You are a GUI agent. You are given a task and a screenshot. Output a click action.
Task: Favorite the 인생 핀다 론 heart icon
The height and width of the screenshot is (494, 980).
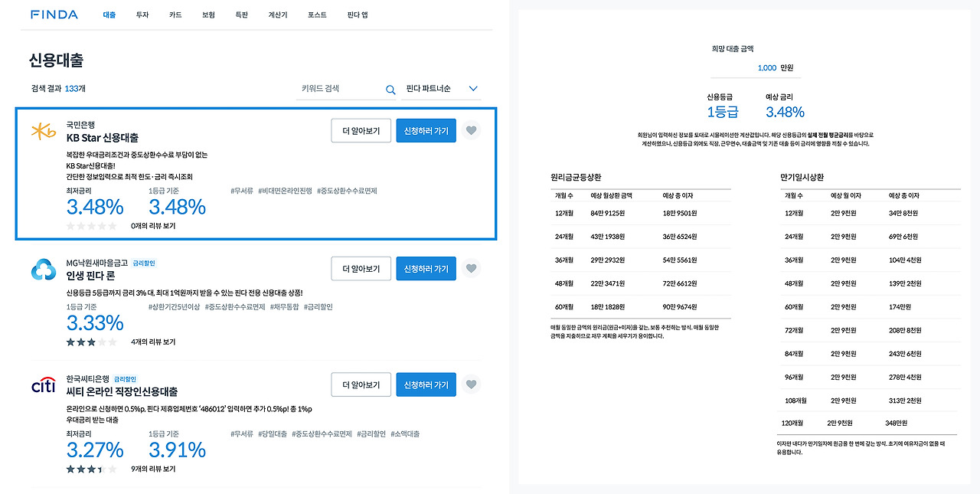click(472, 269)
